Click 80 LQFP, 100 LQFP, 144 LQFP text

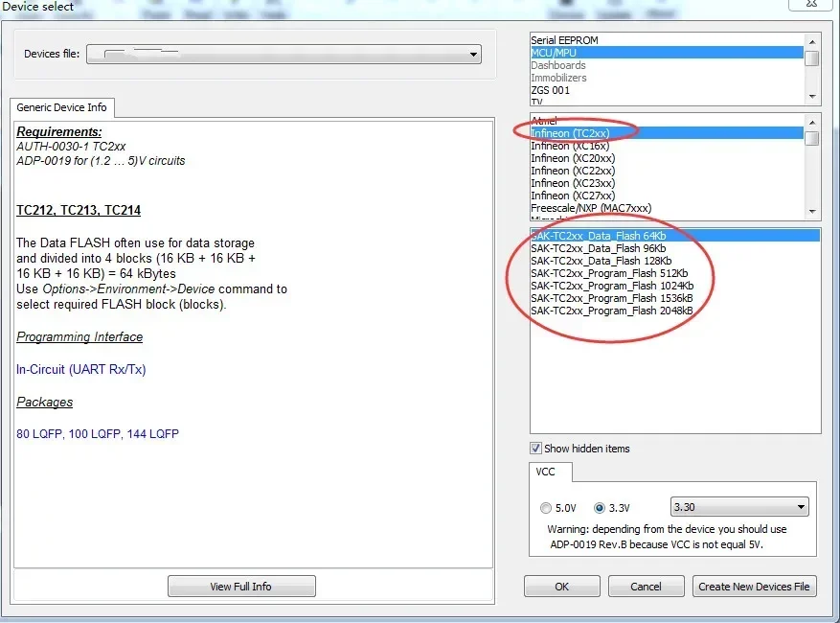pos(98,434)
